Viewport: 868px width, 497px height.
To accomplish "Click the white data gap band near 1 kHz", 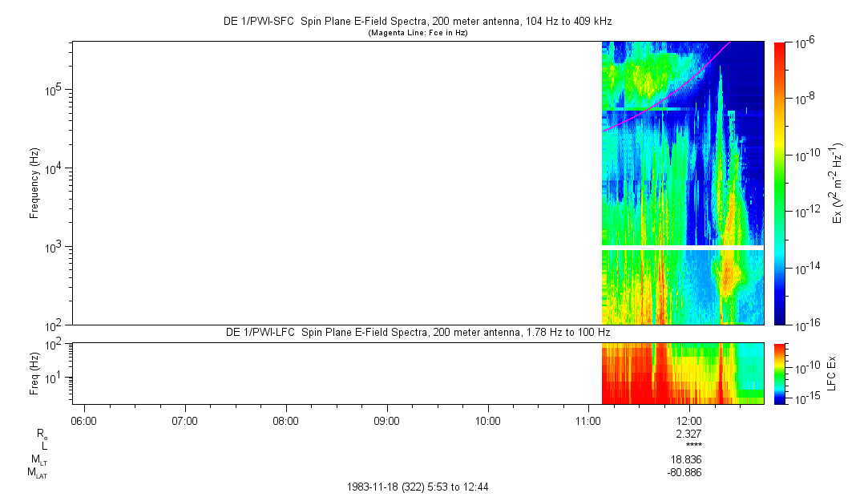I will (683, 248).
